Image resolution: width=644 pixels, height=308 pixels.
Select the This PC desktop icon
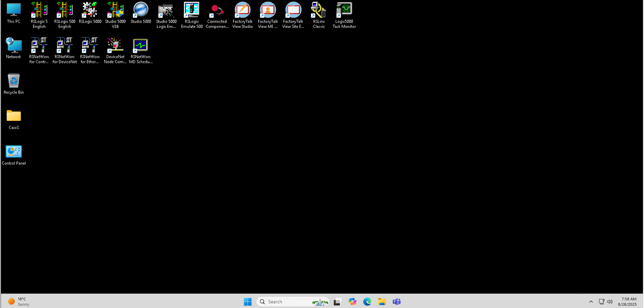point(14,13)
